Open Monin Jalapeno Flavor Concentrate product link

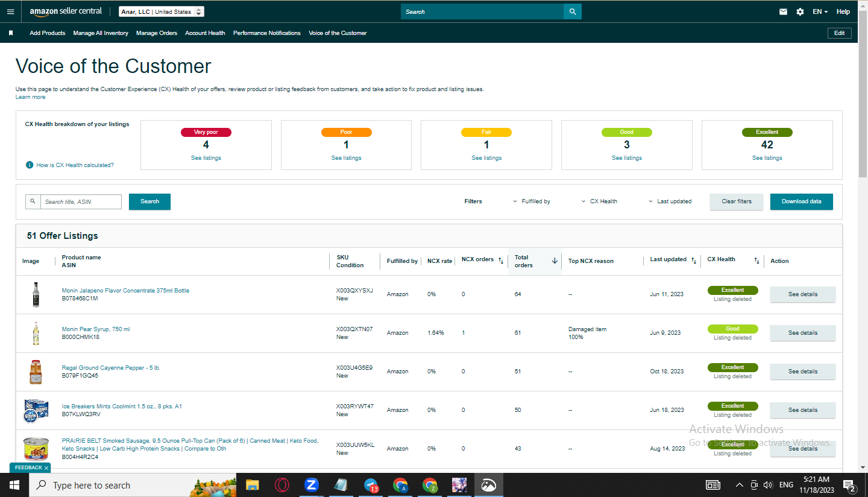[125, 291]
